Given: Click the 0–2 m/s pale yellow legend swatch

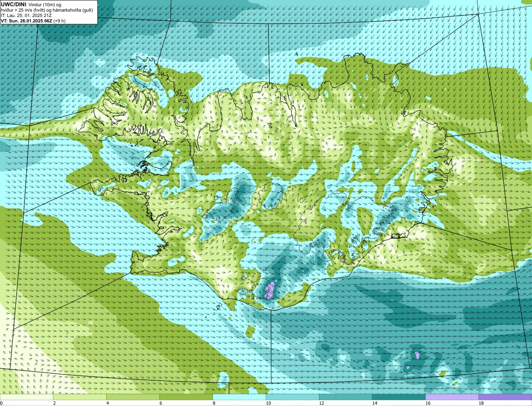Looking at the screenshot, I should [27, 397].
